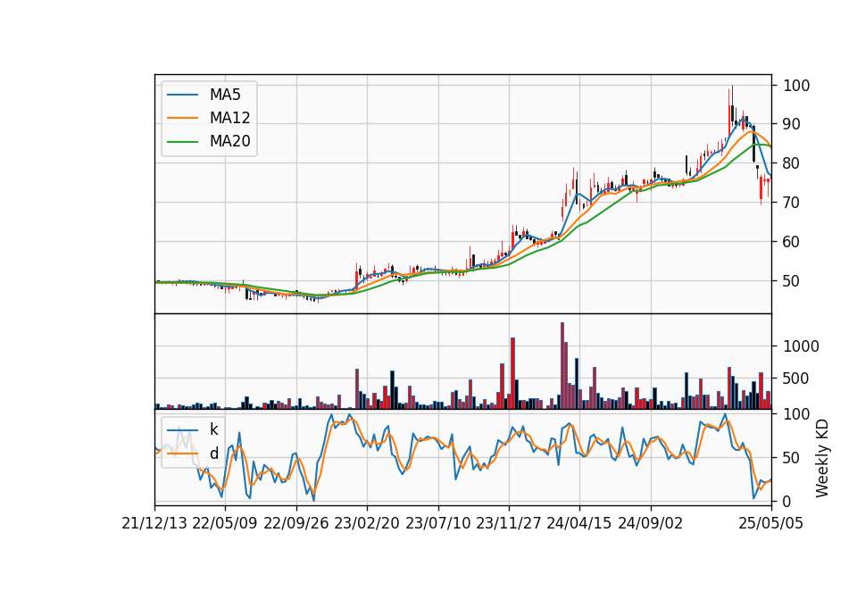Screen dimensions: 857x616
Task: Click the price axis value 80
Action: tap(792, 162)
